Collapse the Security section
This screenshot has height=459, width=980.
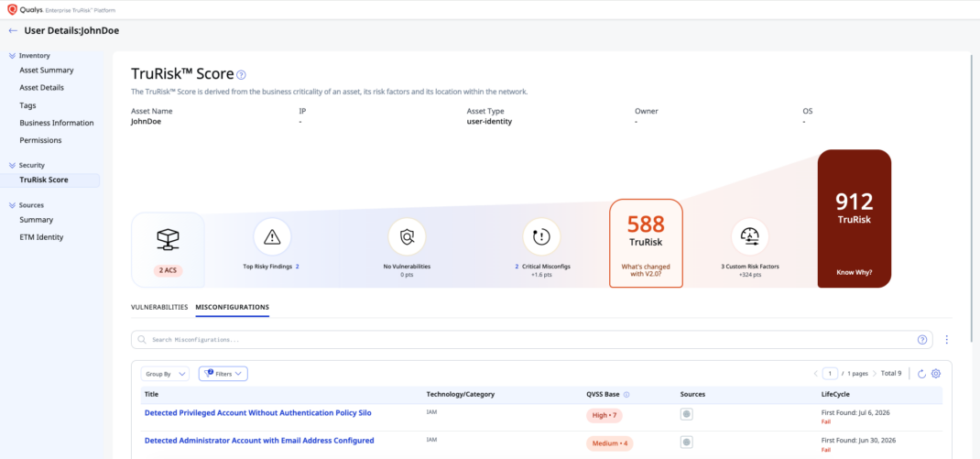pyautogui.click(x=12, y=165)
